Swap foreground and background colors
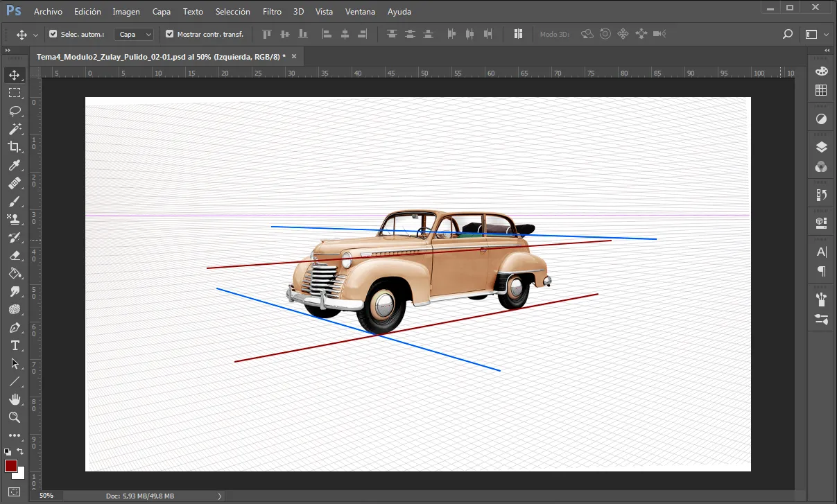This screenshot has height=504, width=837. point(21,451)
